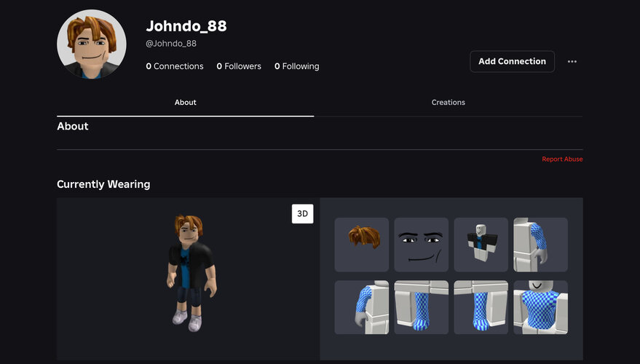Viewport: 640px width, 364px height.
Task: Open the three-dot more options menu
Action: pyautogui.click(x=572, y=62)
